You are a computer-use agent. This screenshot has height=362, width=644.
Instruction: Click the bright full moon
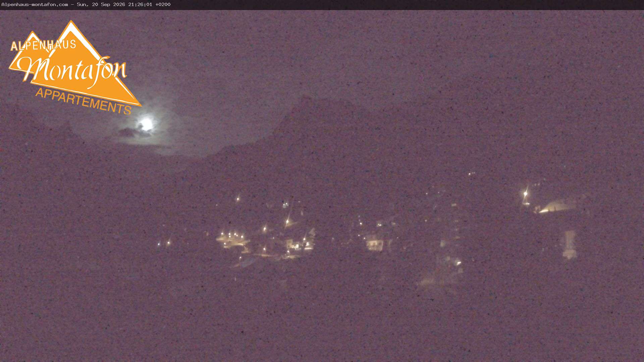[x=146, y=124]
